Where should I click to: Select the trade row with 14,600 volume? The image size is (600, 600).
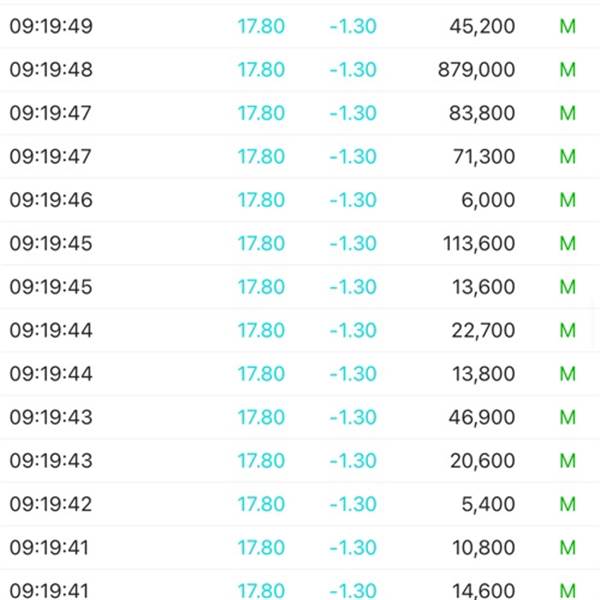300,585
